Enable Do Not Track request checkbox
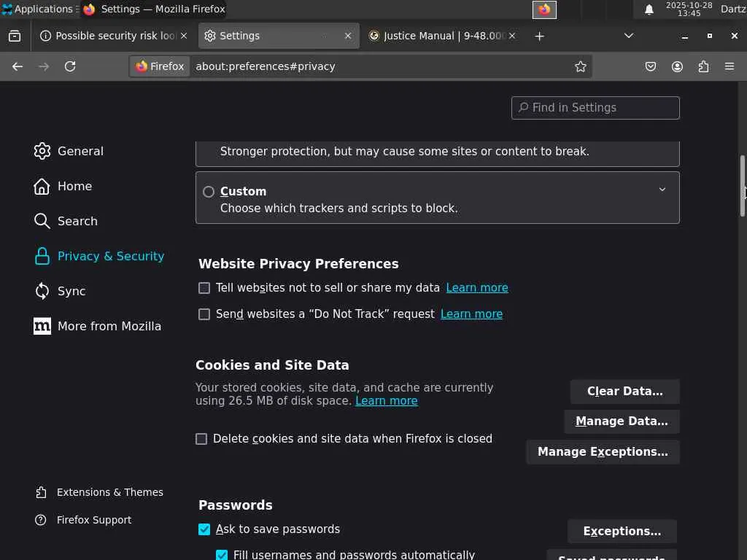 (x=204, y=314)
